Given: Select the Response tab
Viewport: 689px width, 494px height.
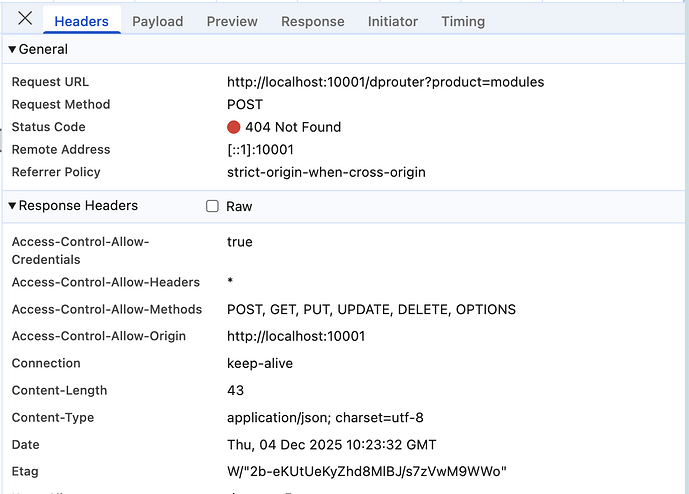Looking at the screenshot, I should point(312,21).
